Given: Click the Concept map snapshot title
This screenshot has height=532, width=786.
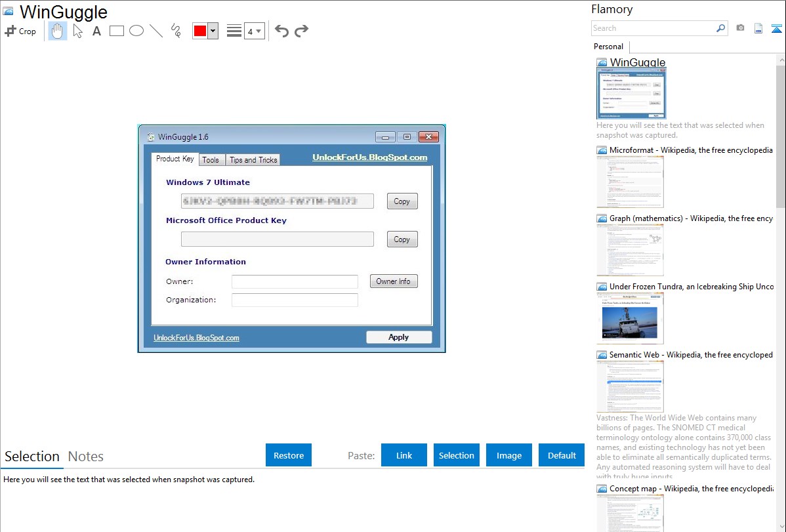Looking at the screenshot, I should (x=691, y=488).
